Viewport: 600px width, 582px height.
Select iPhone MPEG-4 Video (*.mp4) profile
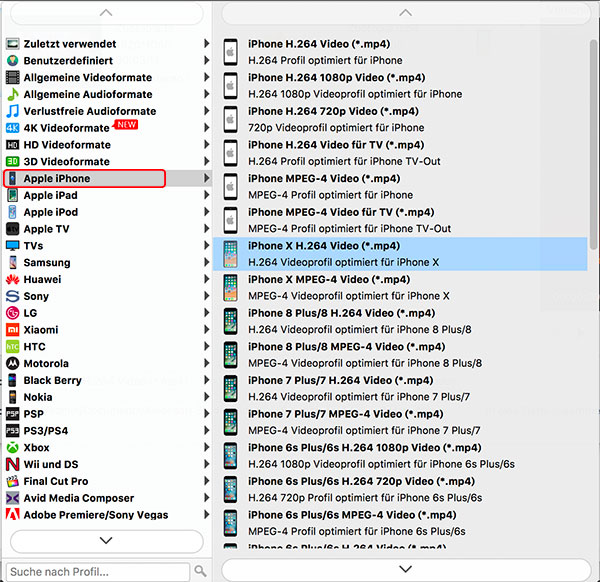(400, 187)
